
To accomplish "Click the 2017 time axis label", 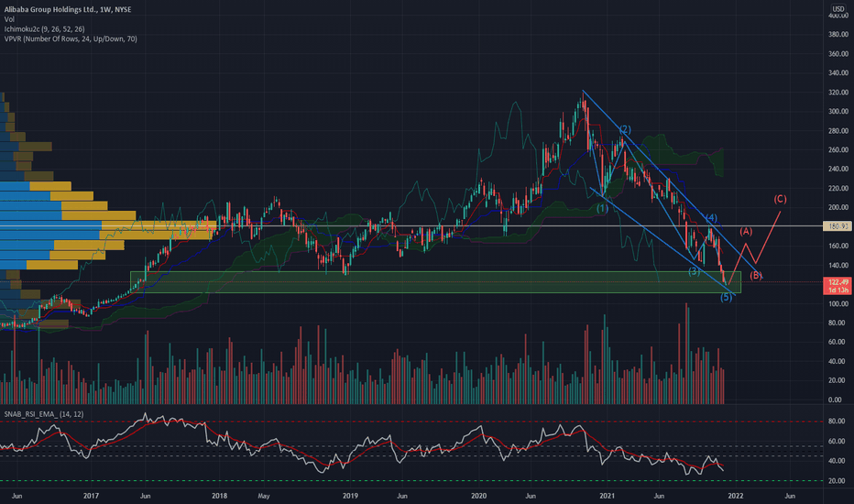I will (91, 496).
